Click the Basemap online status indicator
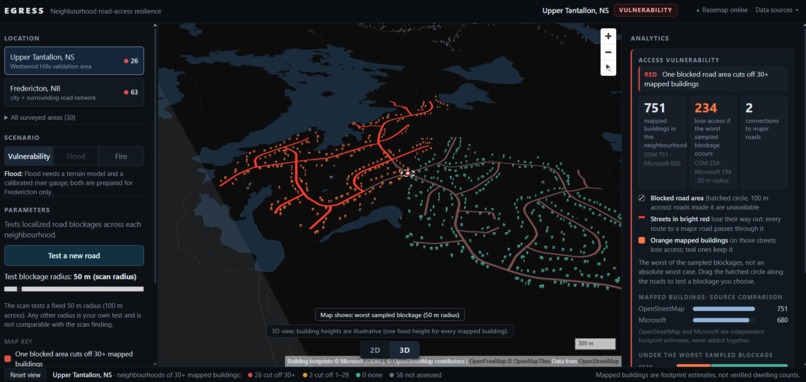 click(722, 10)
